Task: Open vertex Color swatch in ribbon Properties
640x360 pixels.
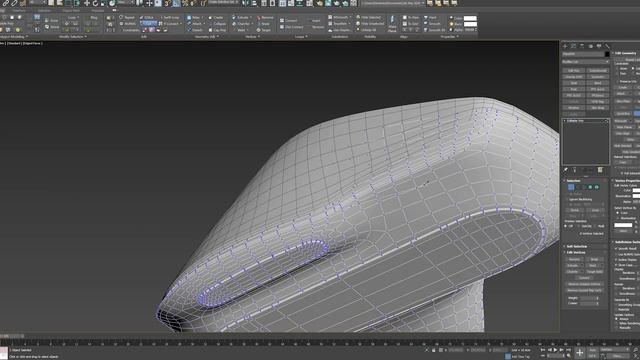Action: point(470,18)
